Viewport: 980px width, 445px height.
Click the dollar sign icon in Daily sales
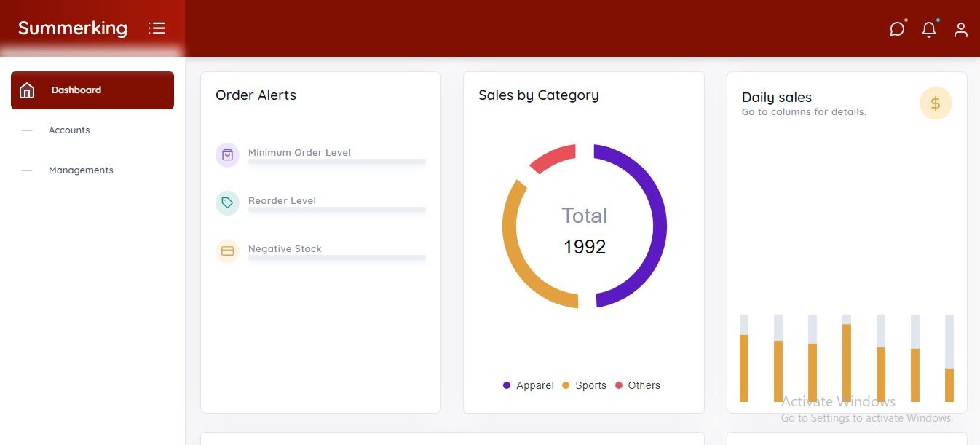coord(936,103)
